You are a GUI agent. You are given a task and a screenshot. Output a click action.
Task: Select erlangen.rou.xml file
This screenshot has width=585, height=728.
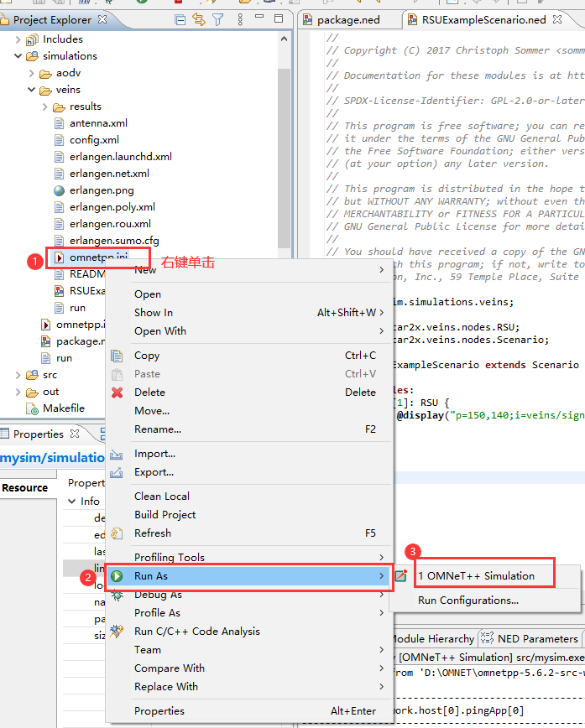110,224
